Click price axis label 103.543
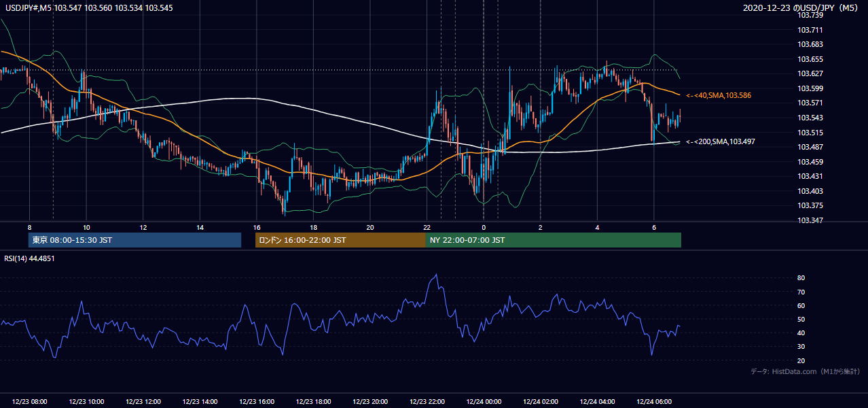Image resolution: width=868 pixels, height=408 pixels. 810,118
